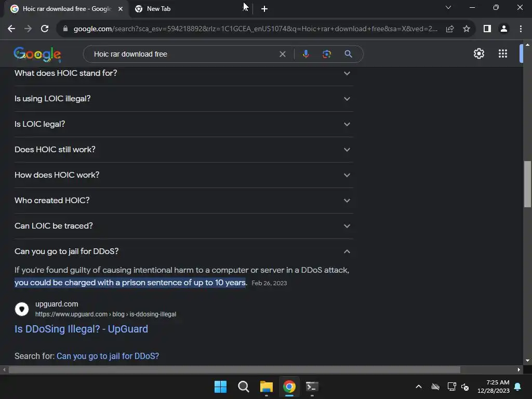The width and height of the screenshot is (532, 399).
Task: Start voice search with the microphone
Action: 305,54
